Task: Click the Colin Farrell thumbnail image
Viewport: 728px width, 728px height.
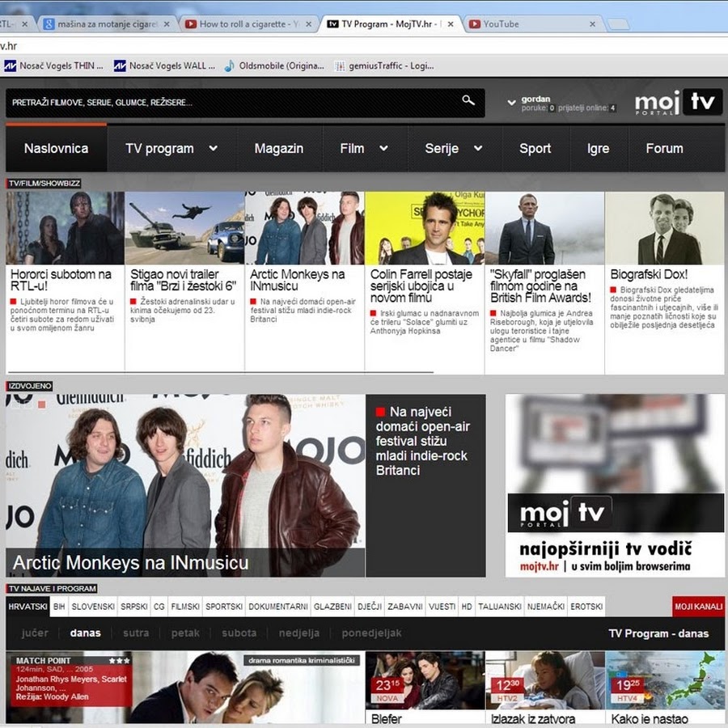Action: point(425,228)
